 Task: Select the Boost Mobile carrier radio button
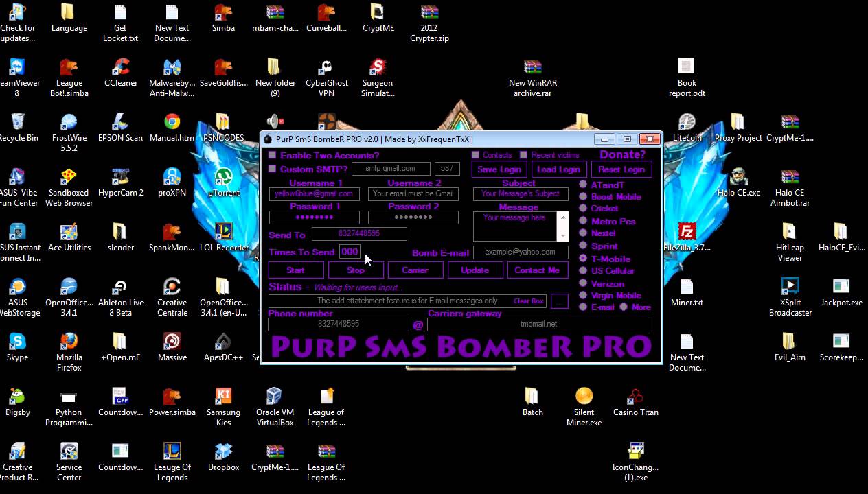pyautogui.click(x=583, y=196)
